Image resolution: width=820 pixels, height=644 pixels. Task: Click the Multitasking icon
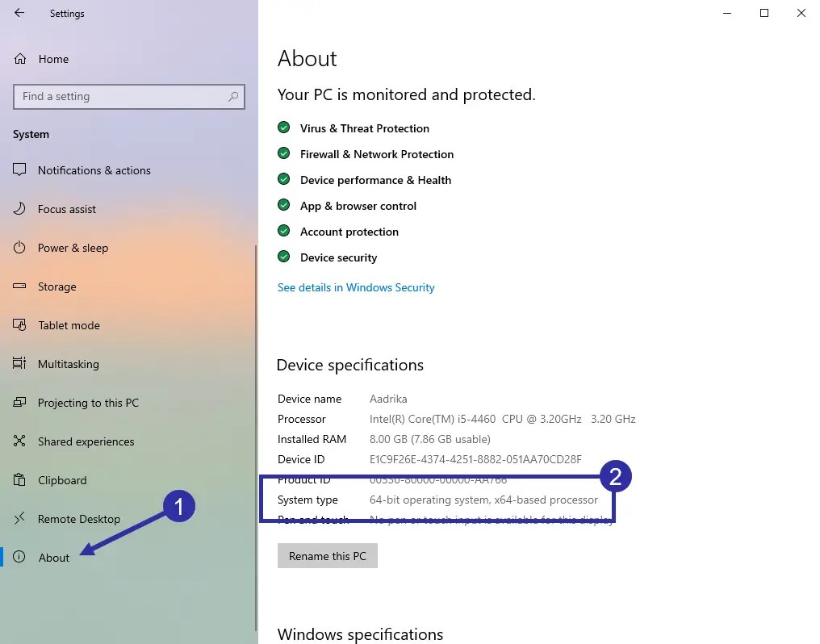click(x=20, y=364)
